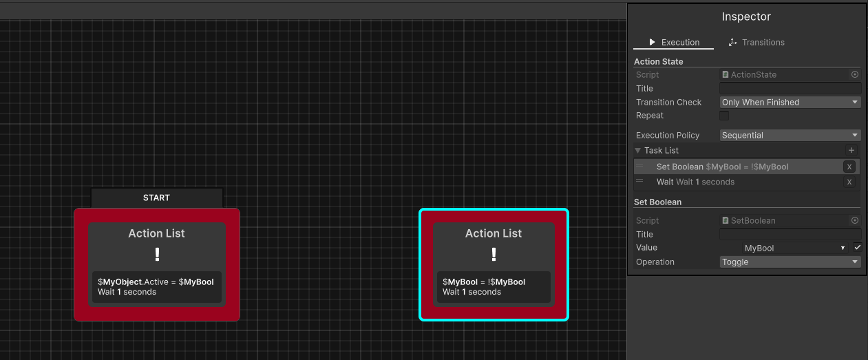The height and width of the screenshot is (360, 868).
Task: Switch to the Execution tab
Action: point(673,43)
